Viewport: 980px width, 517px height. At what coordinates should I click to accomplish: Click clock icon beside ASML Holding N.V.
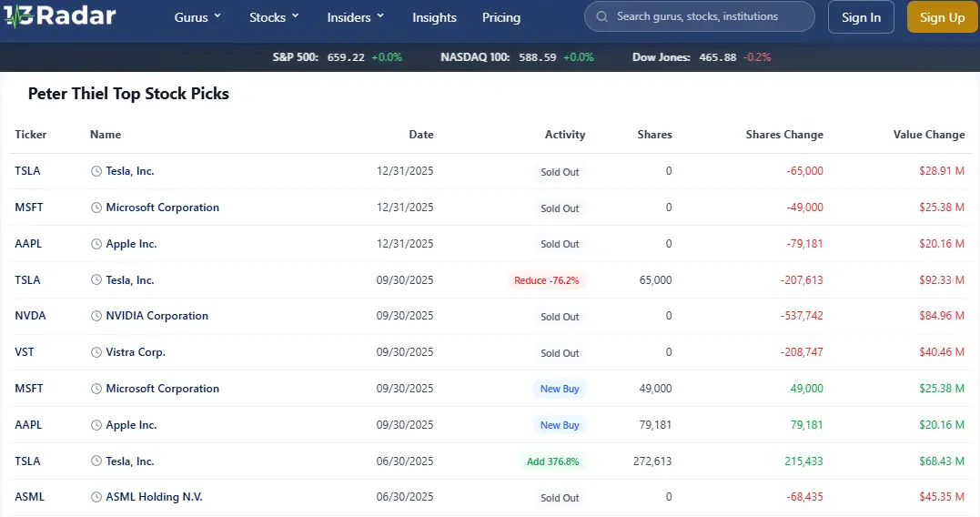(x=97, y=497)
